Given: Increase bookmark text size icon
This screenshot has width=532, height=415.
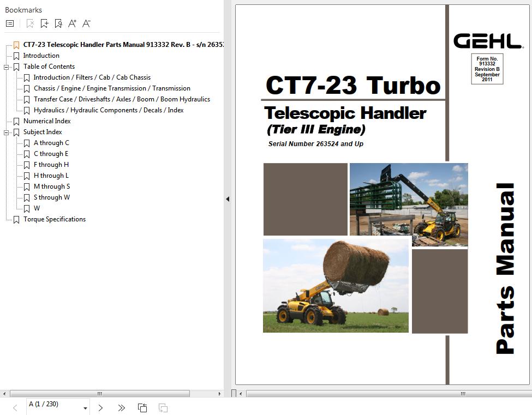Looking at the screenshot, I should pyautogui.click(x=72, y=23).
